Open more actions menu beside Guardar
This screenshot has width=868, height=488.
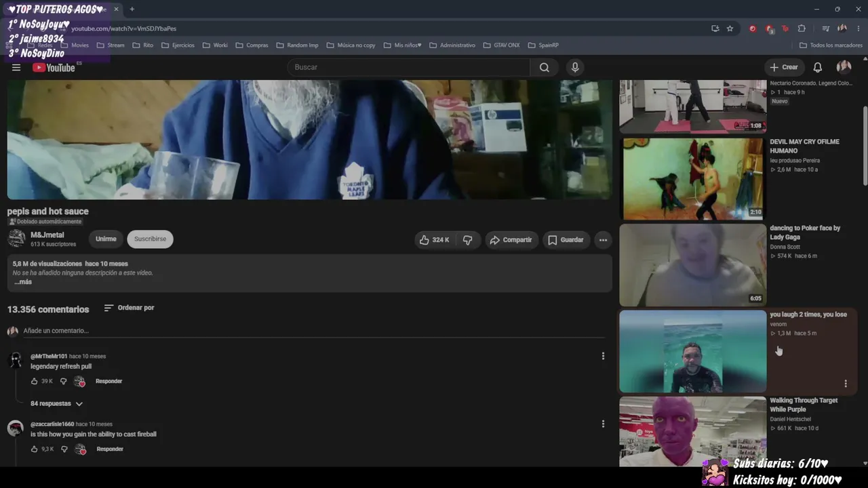[603, 240]
